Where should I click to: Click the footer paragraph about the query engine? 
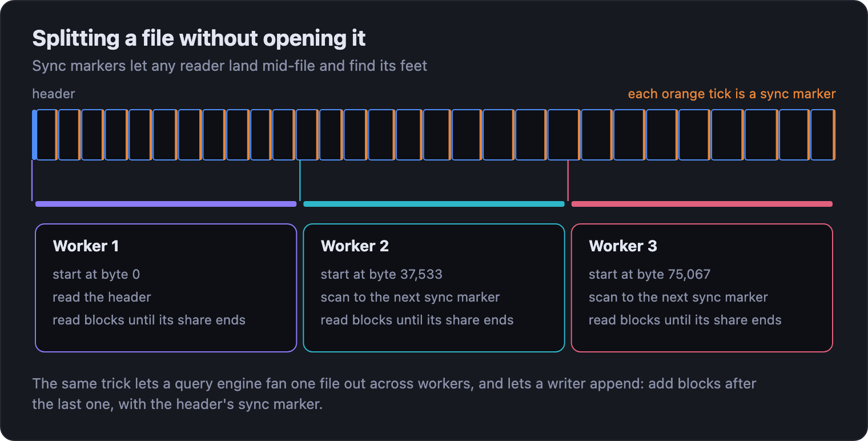tap(394, 394)
